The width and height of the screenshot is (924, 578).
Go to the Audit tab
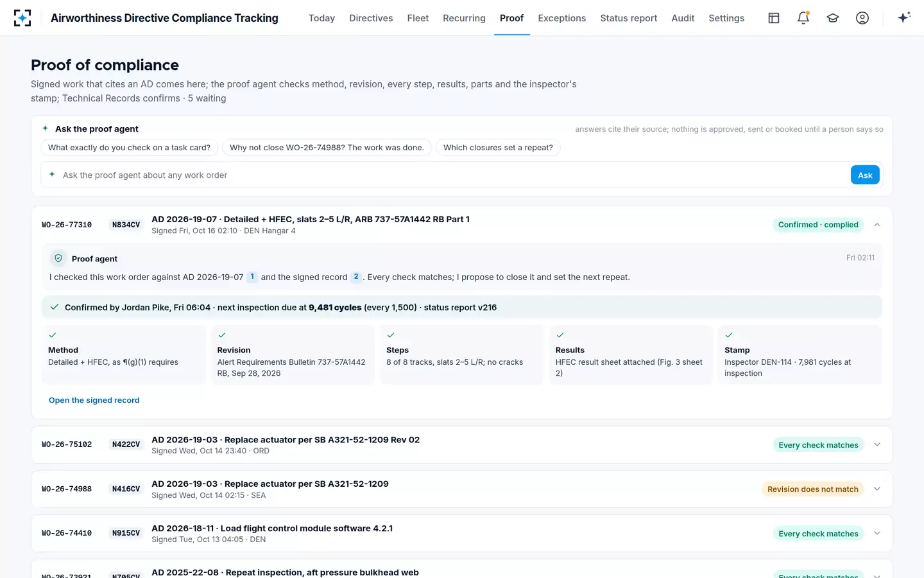683,18
